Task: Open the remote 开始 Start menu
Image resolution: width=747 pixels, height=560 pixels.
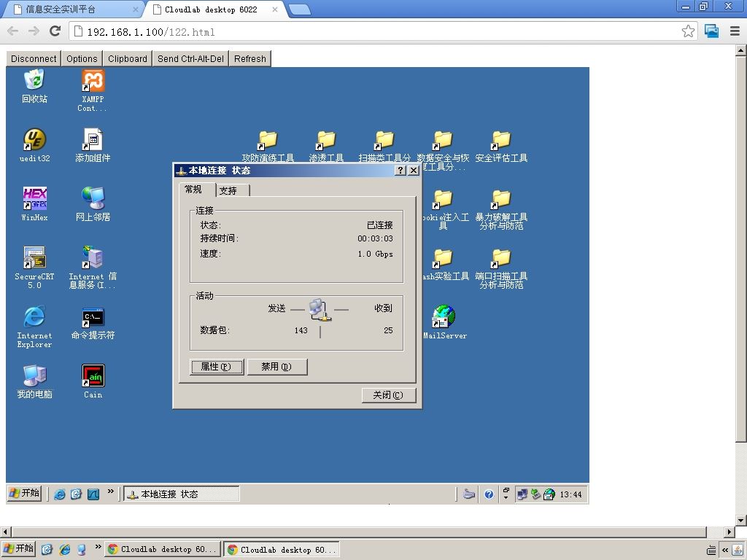Action: (25, 494)
